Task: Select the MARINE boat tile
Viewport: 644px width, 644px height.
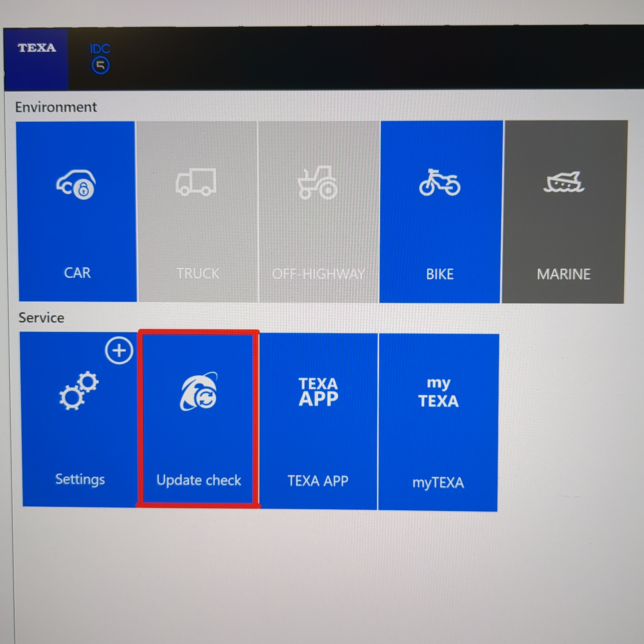Action: click(x=565, y=212)
